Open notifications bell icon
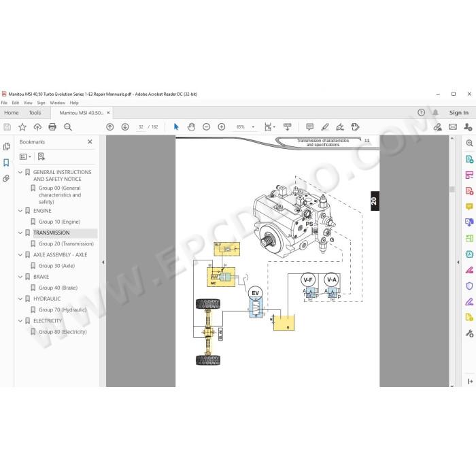 pyautogui.click(x=435, y=113)
